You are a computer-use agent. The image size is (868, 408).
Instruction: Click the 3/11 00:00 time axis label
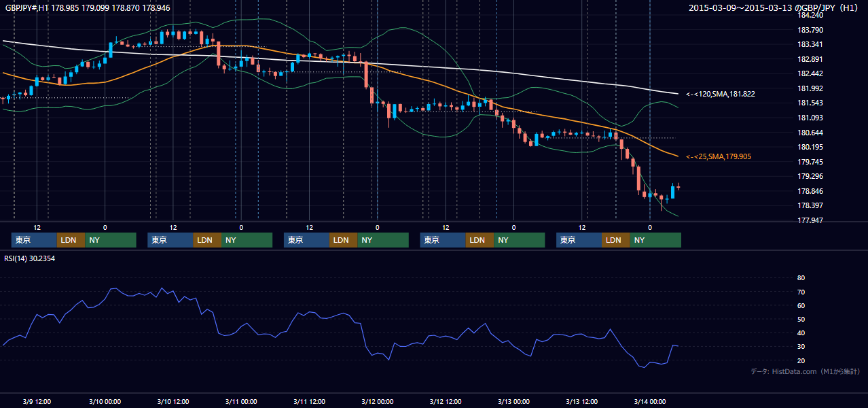[x=241, y=401]
